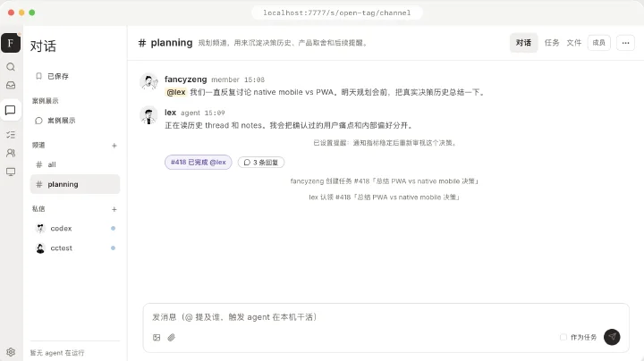The height and width of the screenshot is (361, 644).
Task: Expand the 3 条回复 thread replies
Action: coord(261,163)
